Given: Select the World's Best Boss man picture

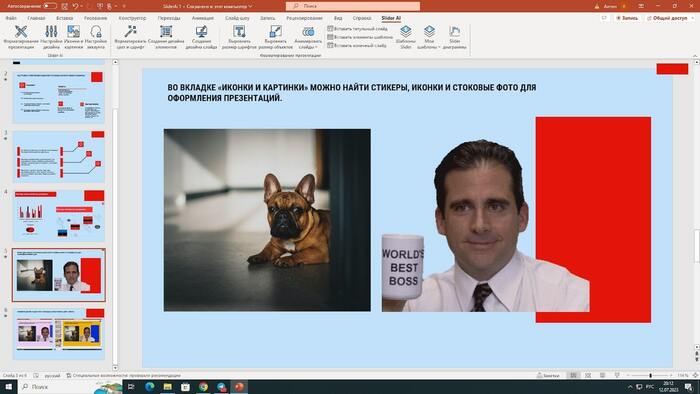Looking at the screenshot, I should [485, 226].
